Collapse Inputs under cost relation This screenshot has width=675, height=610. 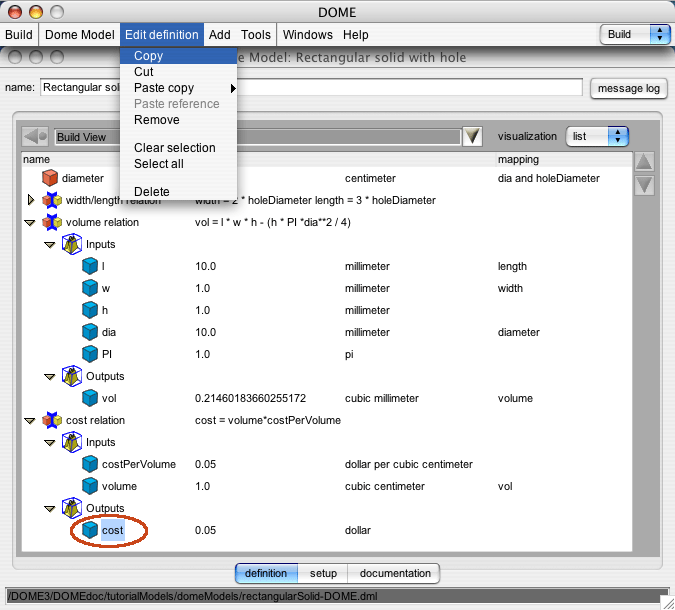(x=50, y=443)
